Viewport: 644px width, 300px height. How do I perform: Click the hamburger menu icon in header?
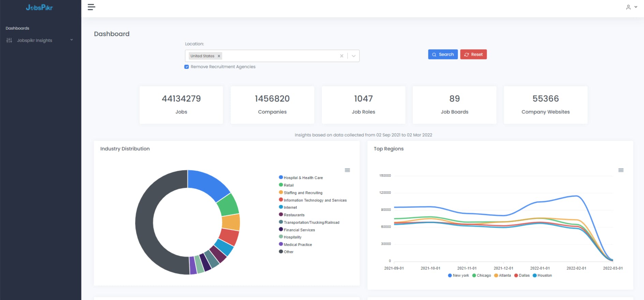[91, 7]
